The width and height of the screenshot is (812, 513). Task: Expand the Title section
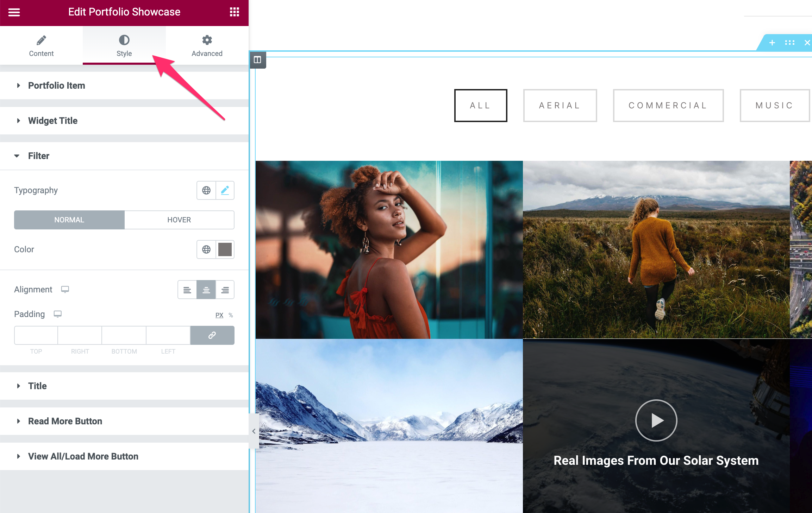124,386
